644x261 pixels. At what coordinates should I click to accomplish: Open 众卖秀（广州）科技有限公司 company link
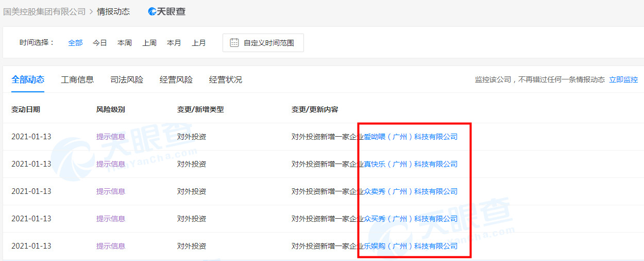click(x=411, y=191)
